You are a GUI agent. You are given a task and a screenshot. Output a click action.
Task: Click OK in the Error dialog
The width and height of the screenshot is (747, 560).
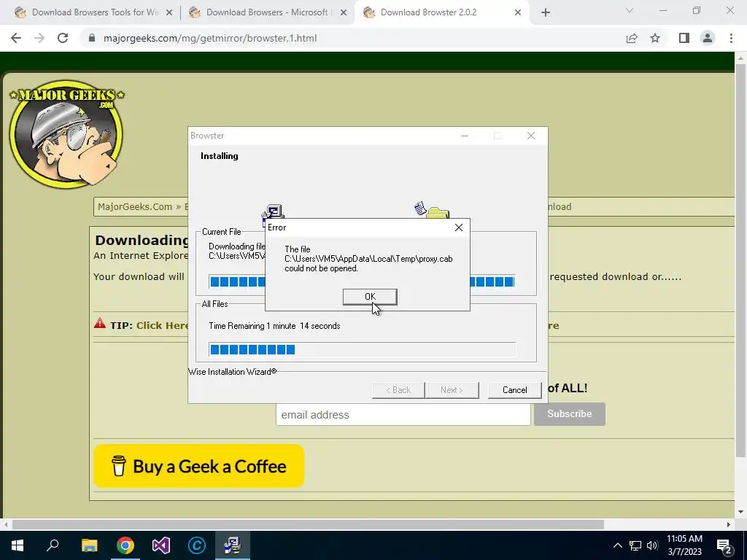370,297
